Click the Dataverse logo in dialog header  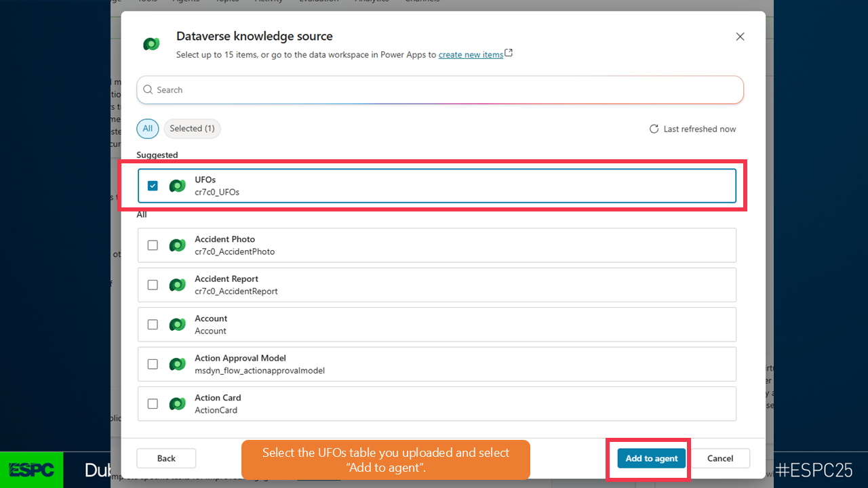click(151, 44)
